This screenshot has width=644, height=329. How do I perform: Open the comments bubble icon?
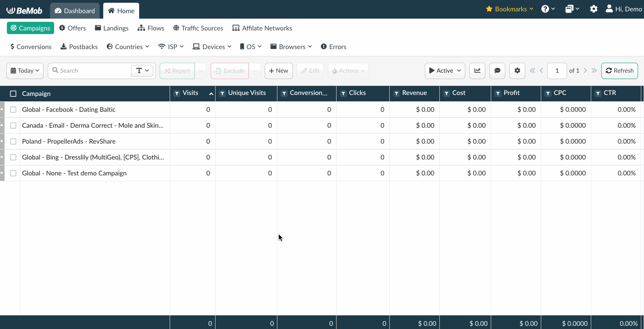point(498,70)
